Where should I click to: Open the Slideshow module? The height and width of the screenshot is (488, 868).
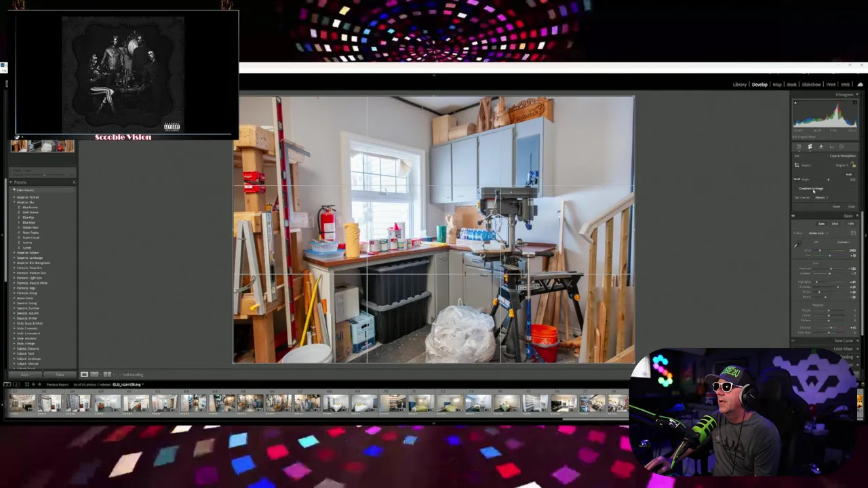point(811,85)
